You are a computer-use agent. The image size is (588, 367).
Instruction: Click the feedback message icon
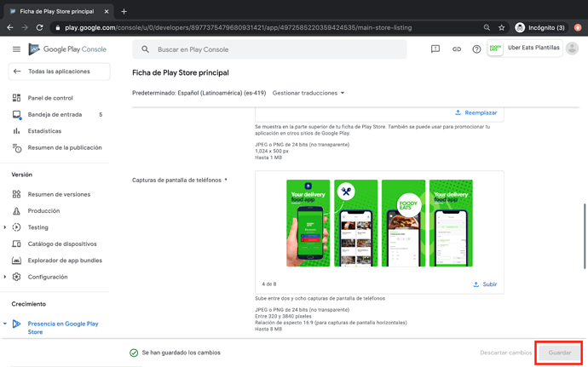[435, 49]
